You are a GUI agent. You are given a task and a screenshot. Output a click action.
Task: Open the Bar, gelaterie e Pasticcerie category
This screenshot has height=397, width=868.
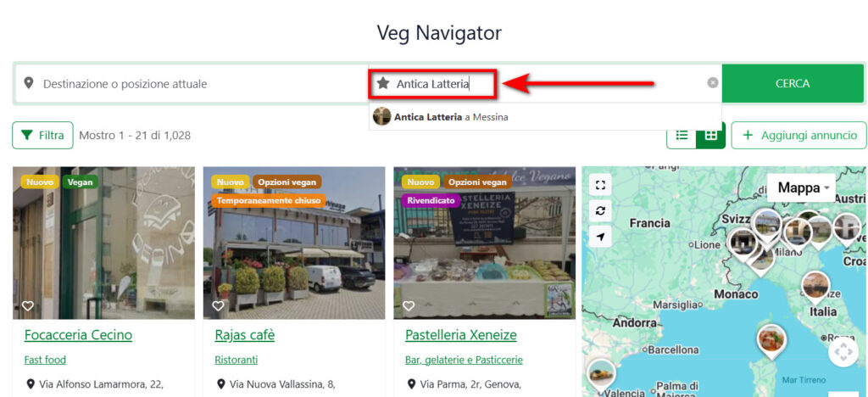[x=464, y=360]
